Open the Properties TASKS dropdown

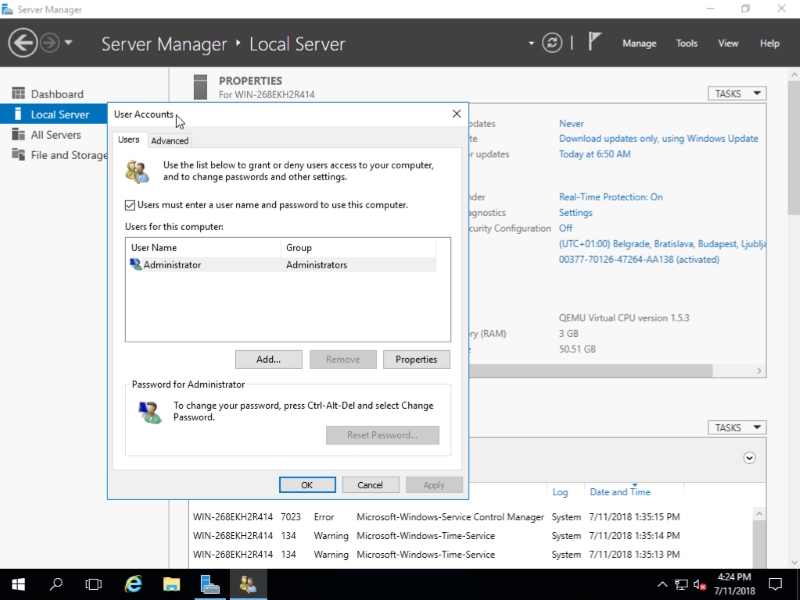(x=737, y=93)
